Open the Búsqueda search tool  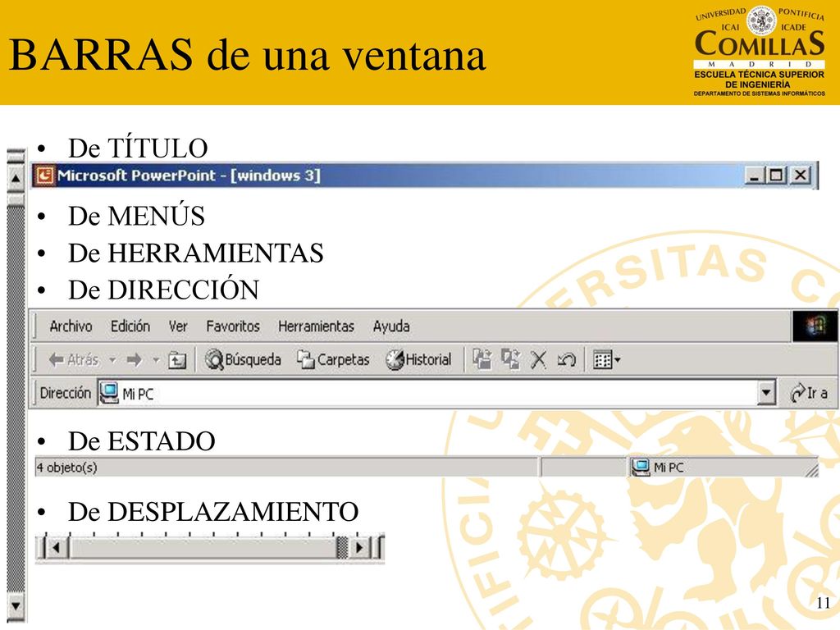pos(243,359)
